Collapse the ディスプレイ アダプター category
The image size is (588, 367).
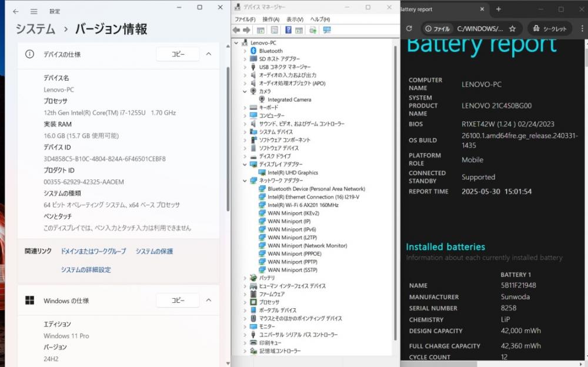[245, 164]
